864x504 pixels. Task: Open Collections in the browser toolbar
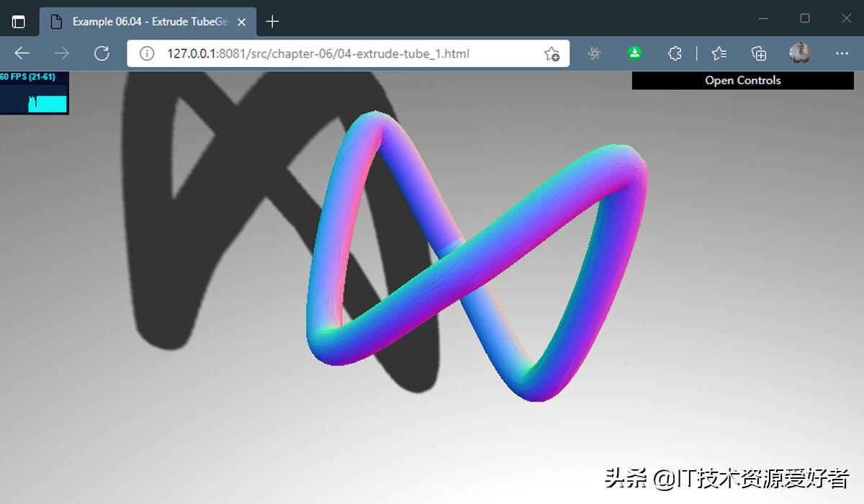point(757,53)
